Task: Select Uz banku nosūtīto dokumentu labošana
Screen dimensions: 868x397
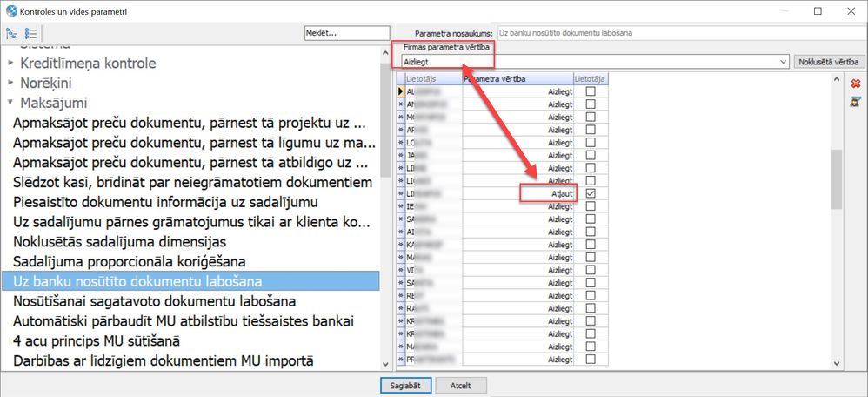Action: (x=190, y=281)
